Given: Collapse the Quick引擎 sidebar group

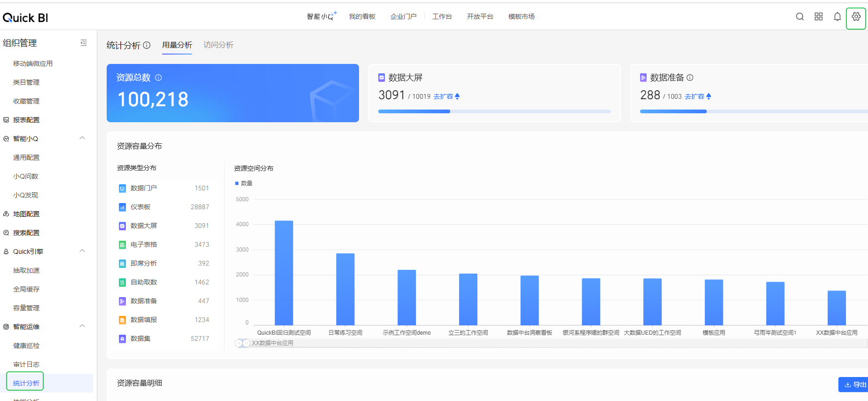Looking at the screenshot, I should pyautogui.click(x=82, y=251).
